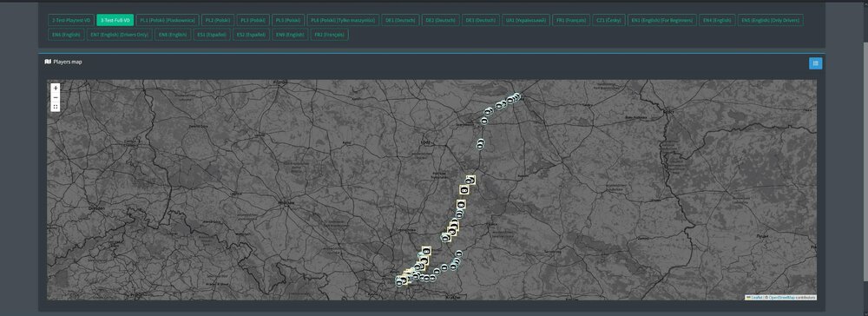The height and width of the screenshot is (316, 868).
Task: Open the CZ1 (Česky) server
Action: (609, 20)
